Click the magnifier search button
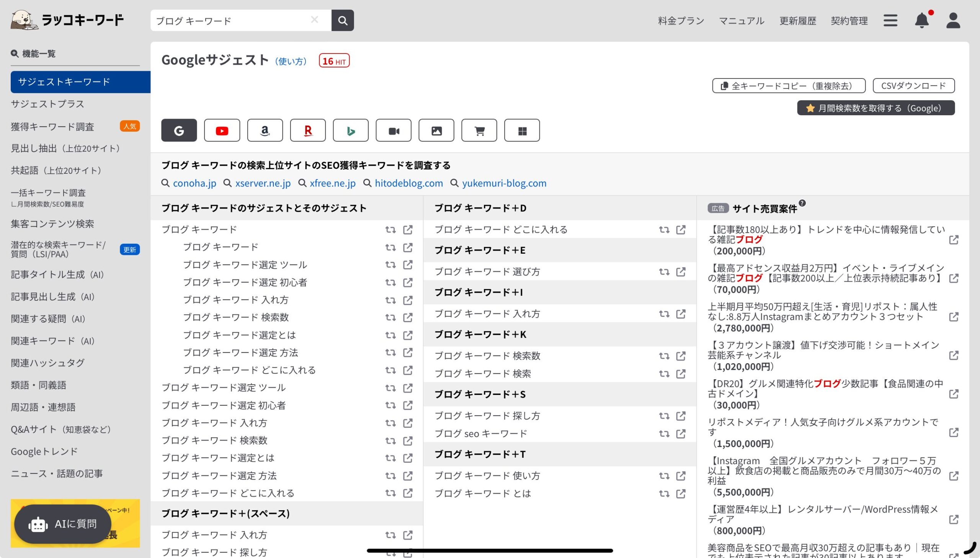 [x=343, y=20]
